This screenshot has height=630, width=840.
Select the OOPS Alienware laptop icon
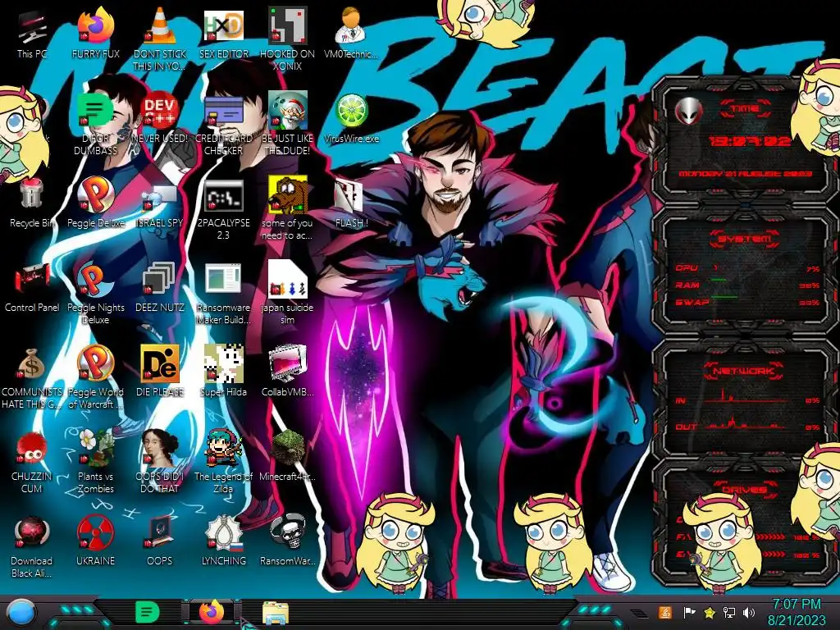(160, 532)
